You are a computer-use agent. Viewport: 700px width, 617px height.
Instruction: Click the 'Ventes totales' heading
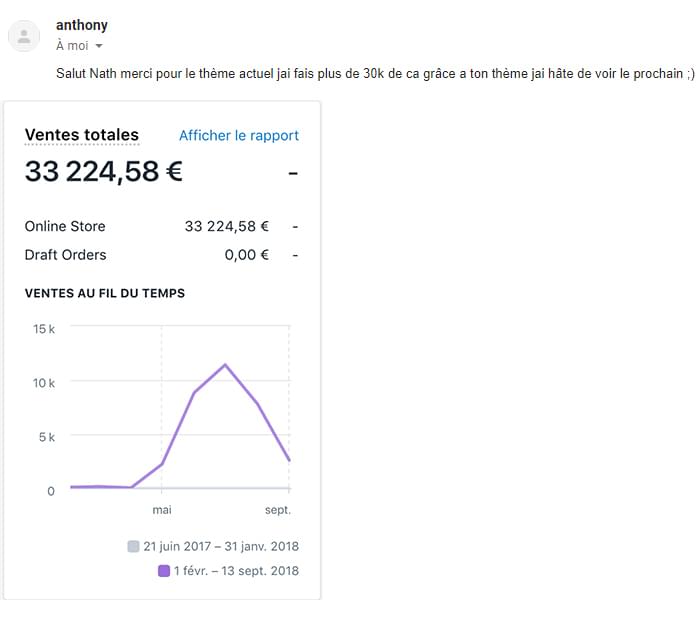point(82,135)
